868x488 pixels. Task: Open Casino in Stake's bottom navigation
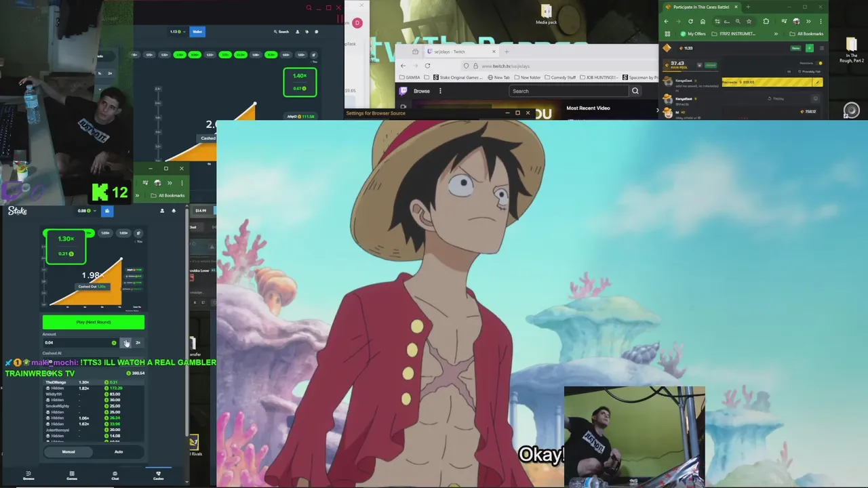pos(159,475)
